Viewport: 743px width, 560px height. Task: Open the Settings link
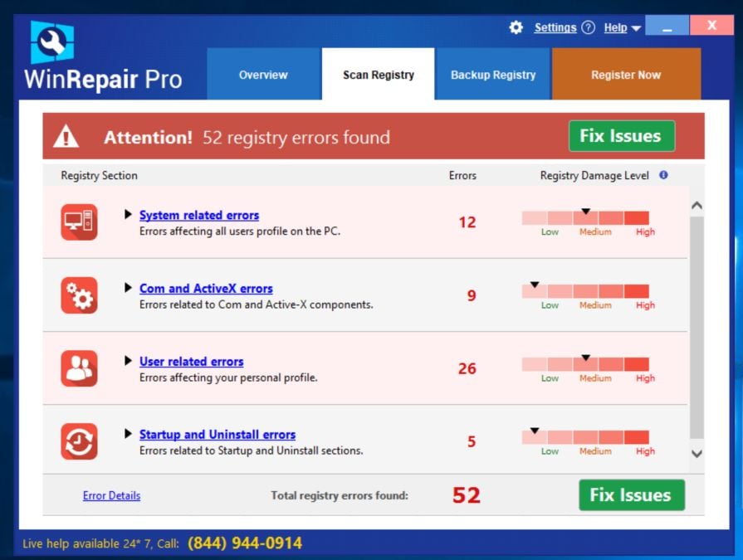[555, 28]
